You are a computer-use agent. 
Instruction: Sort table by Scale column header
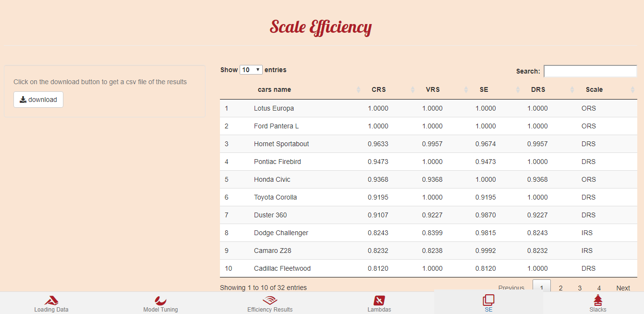coord(594,89)
